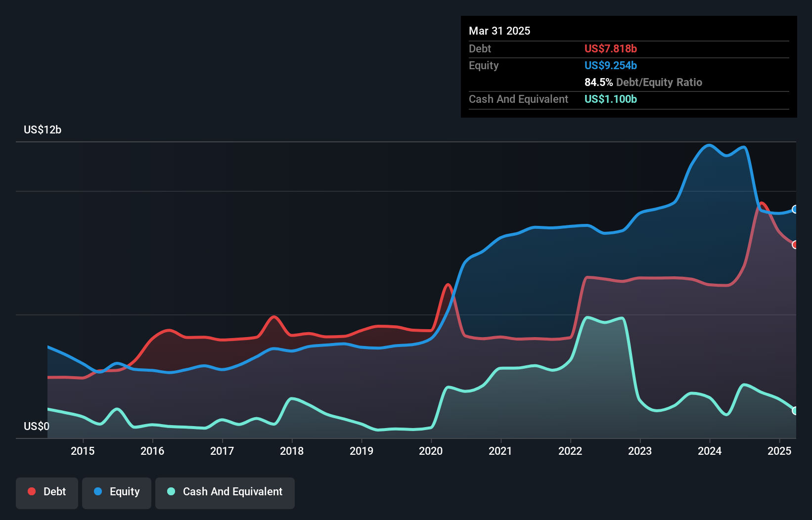The width and height of the screenshot is (812, 520).
Task: Click the US$1.100b cash value
Action: coord(611,99)
